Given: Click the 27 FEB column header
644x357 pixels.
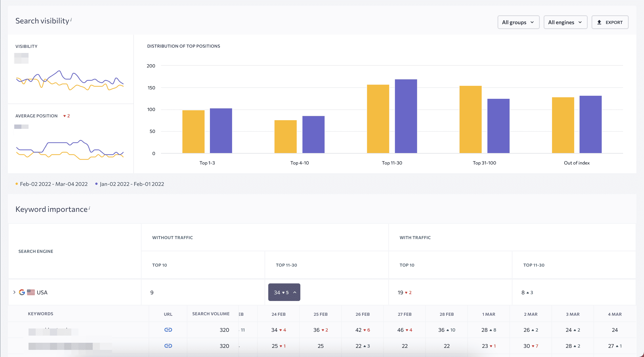Looking at the screenshot, I should click(405, 314).
